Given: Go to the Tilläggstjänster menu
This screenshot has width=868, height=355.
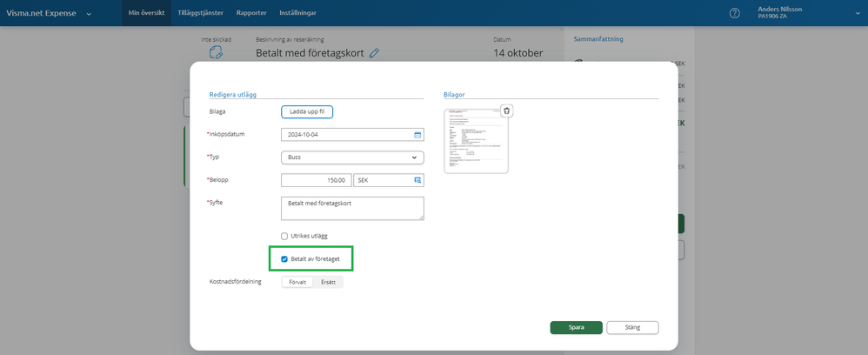Looking at the screenshot, I should pyautogui.click(x=202, y=13).
